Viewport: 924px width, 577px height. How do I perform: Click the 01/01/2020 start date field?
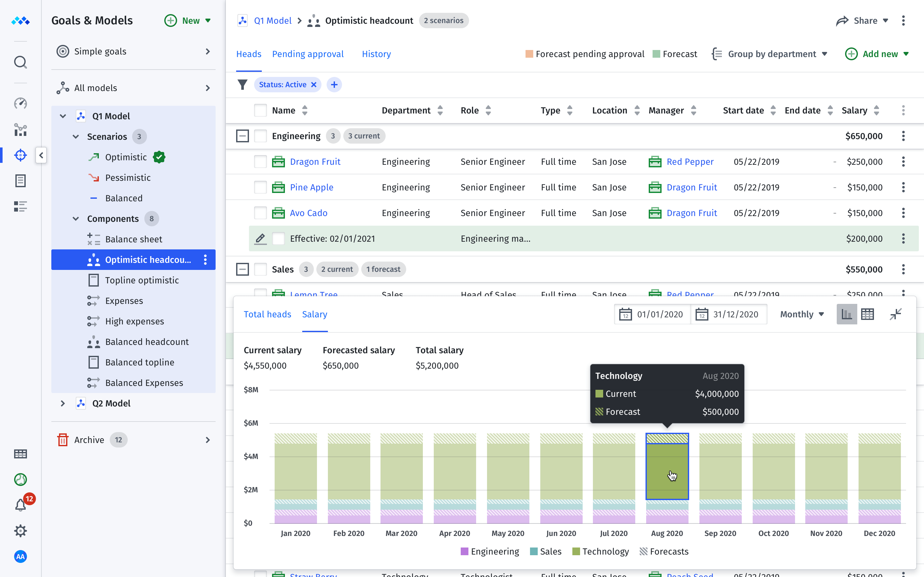[652, 314]
